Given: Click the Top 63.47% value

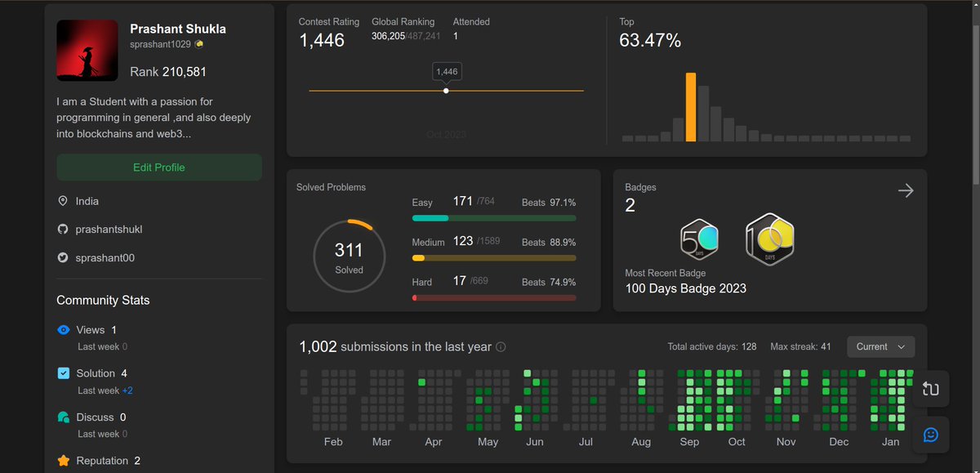Looking at the screenshot, I should (x=650, y=40).
